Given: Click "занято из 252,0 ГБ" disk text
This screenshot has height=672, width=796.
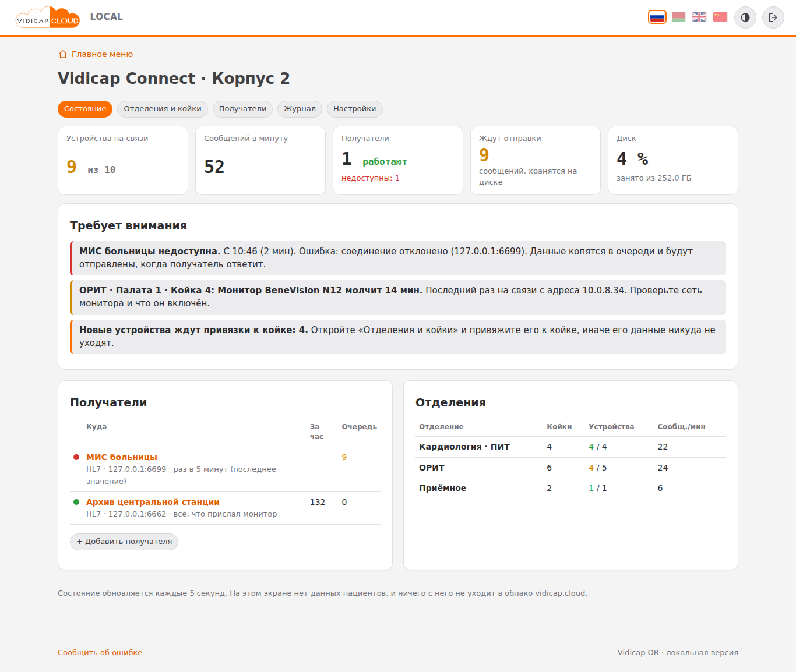Looking at the screenshot, I should (x=654, y=178).
